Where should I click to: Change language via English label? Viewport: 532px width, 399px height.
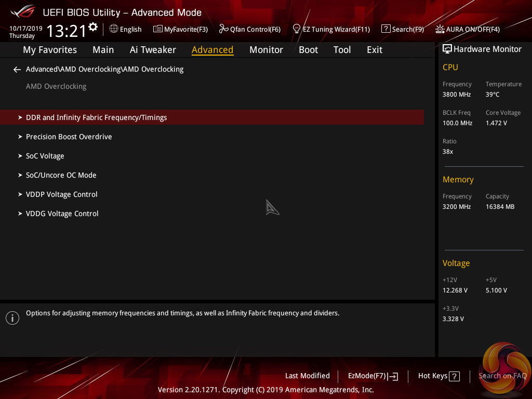130,29
